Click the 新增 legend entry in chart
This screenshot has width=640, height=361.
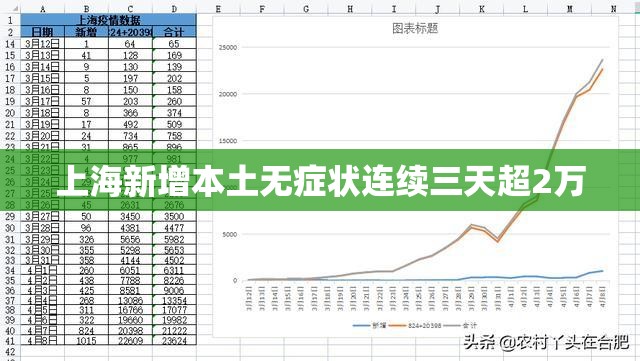click(369, 325)
